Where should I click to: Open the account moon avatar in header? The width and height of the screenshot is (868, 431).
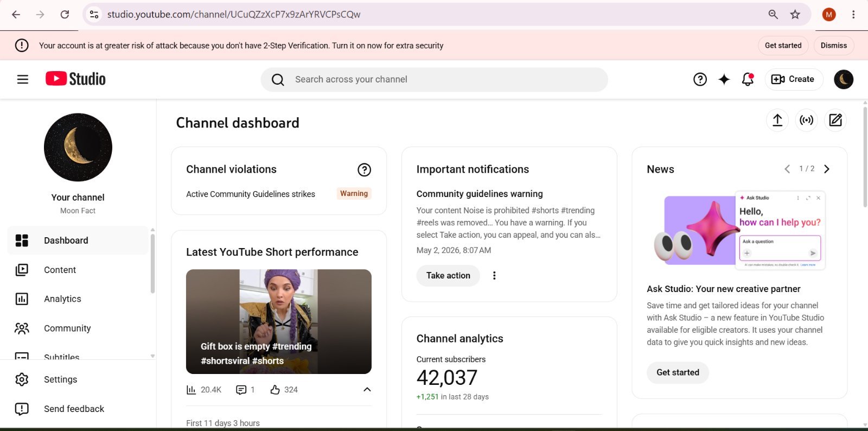point(843,79)
